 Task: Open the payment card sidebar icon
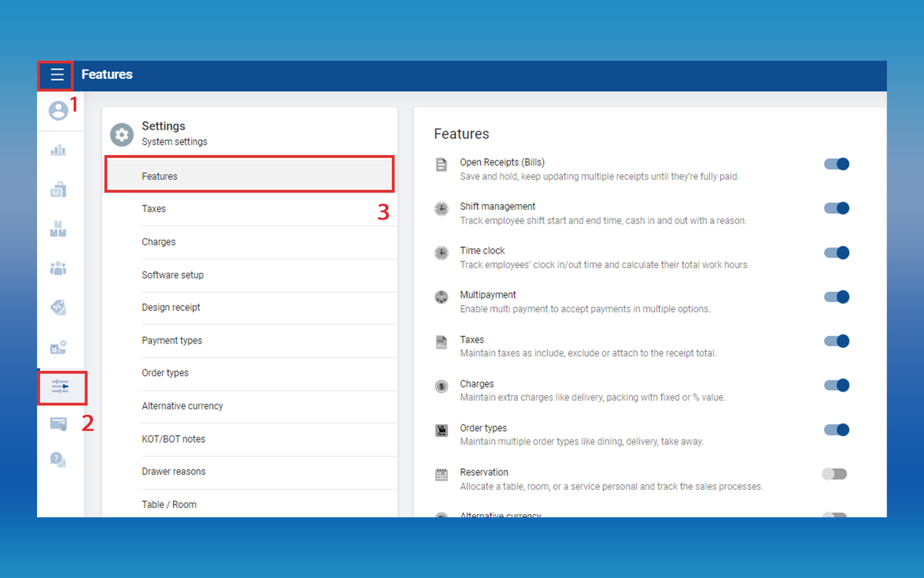coord(58,424)
